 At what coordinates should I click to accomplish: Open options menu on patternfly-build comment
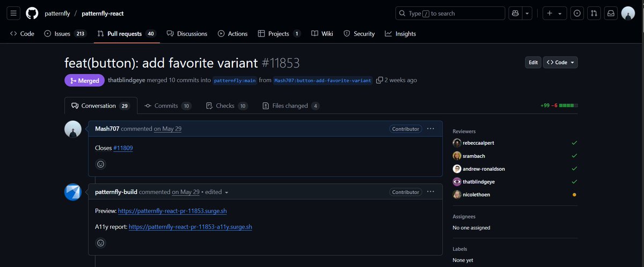430,192
